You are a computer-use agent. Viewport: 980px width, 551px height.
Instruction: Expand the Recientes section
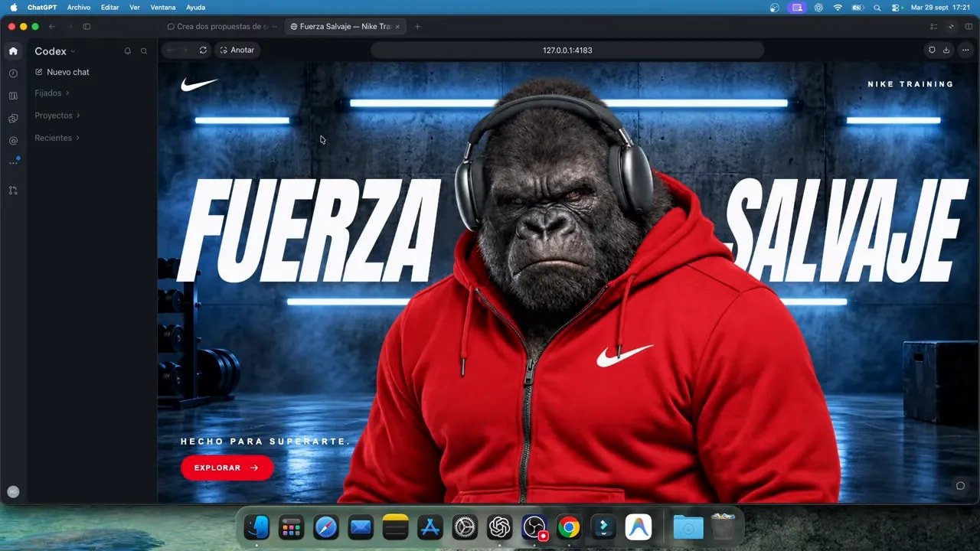point(57,138)
